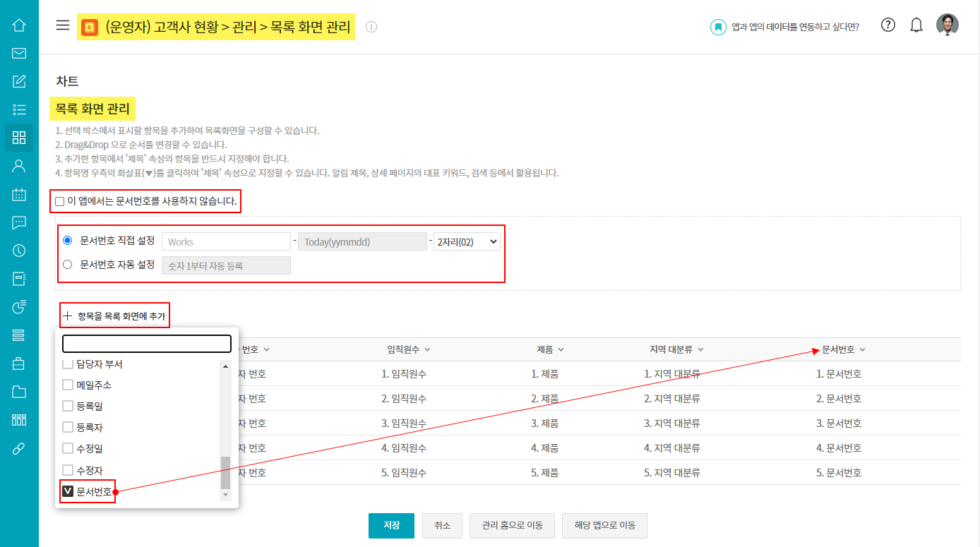Expand the 문서번호 column header arrow

(862, 350)
